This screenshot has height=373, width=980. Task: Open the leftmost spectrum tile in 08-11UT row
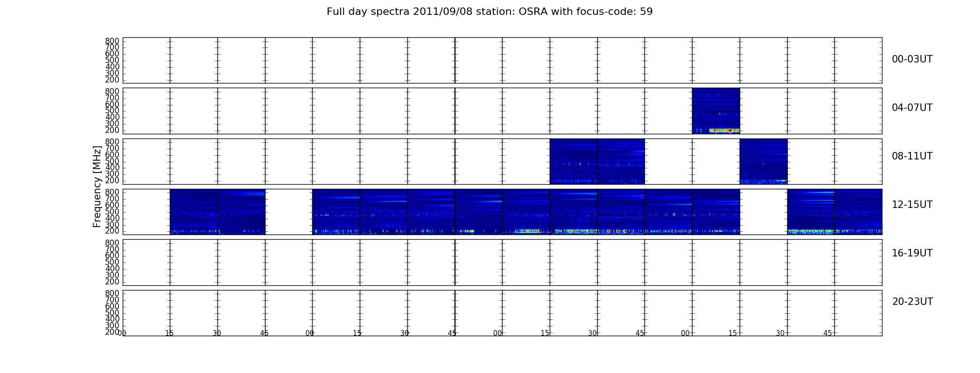[x=574, y=161]
